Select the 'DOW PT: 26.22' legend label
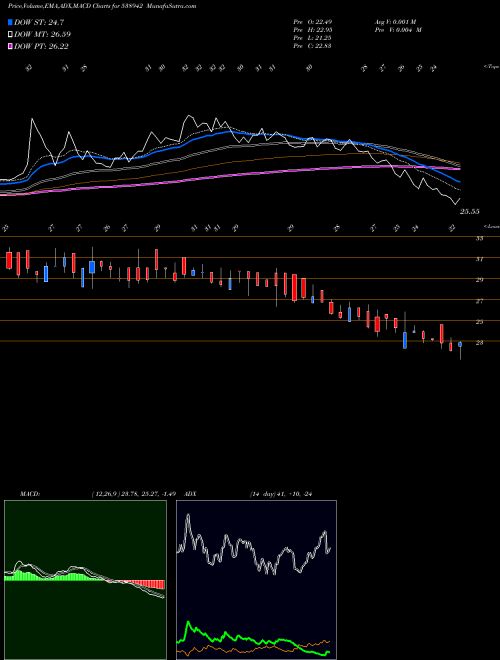The width and height of the screenshot is (500, 660). [x=41, y=46]
